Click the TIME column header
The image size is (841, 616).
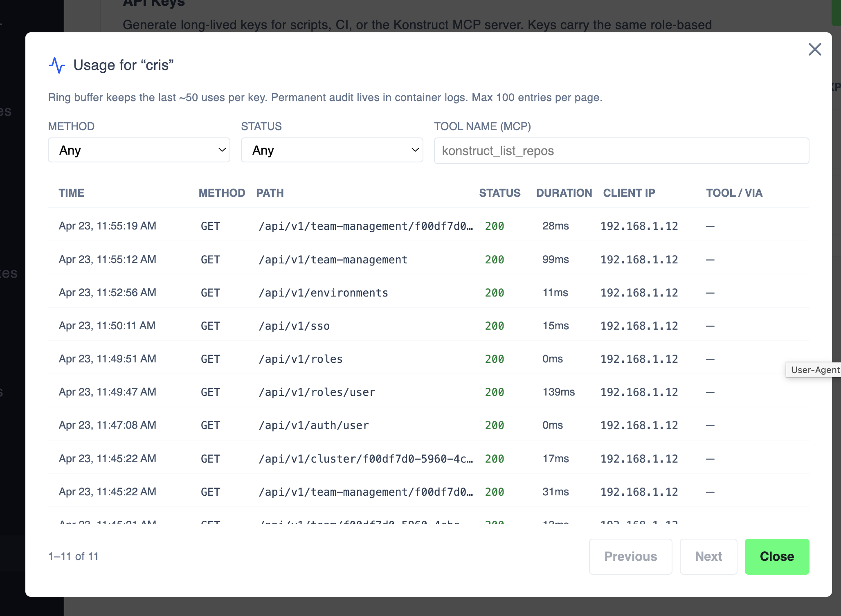(x=71, y=193)
